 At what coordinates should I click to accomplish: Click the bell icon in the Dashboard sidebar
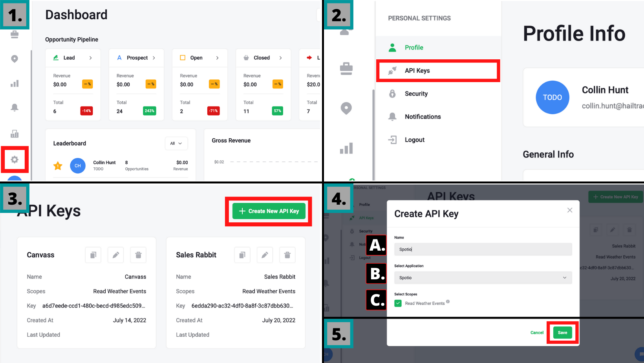[15, 108]
